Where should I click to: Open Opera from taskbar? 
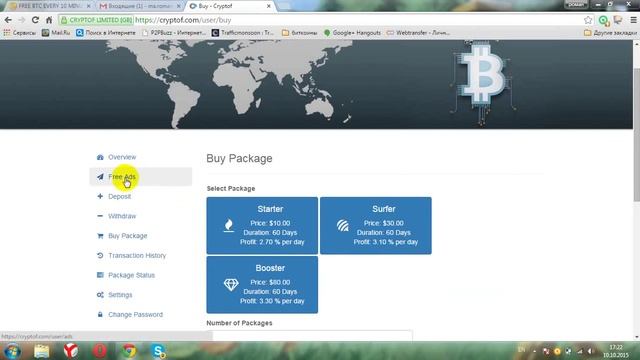click(x=100, y=351)
